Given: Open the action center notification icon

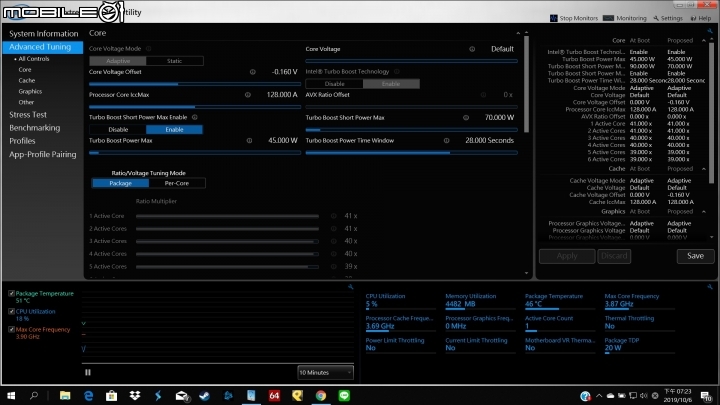Looking at the screenshot, I should tap(706, 395).
